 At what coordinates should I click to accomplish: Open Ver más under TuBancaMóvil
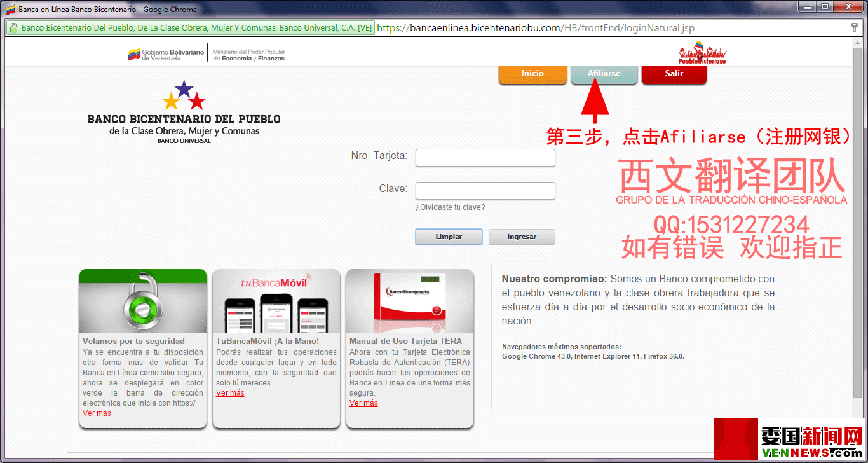coord(230,393)
